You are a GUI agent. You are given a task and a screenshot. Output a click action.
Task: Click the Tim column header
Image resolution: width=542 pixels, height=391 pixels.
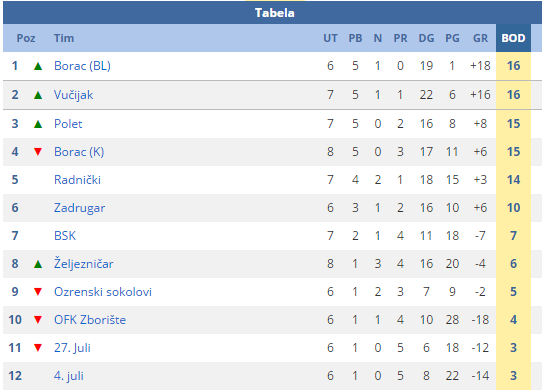64,38
